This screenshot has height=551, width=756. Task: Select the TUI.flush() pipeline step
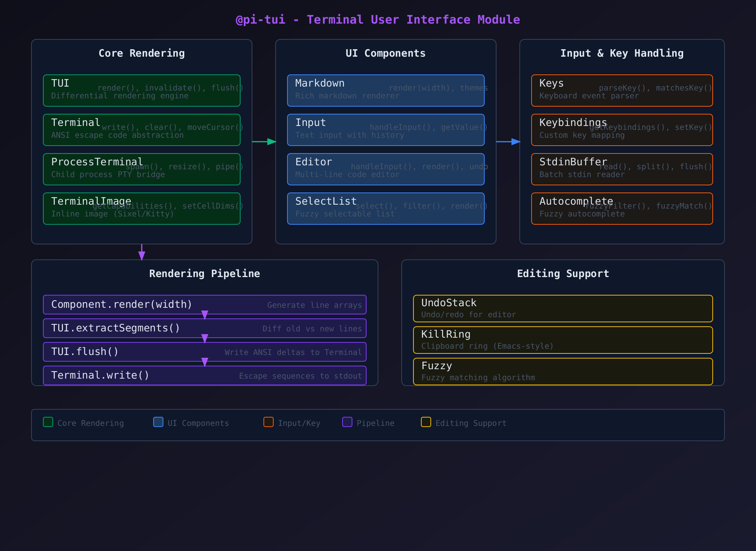[205, 352]
